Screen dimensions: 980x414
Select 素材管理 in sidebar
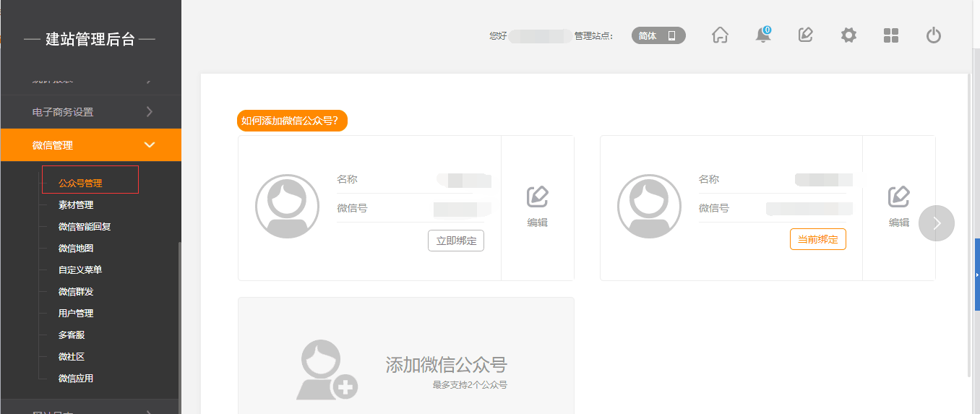coord(76,205)
